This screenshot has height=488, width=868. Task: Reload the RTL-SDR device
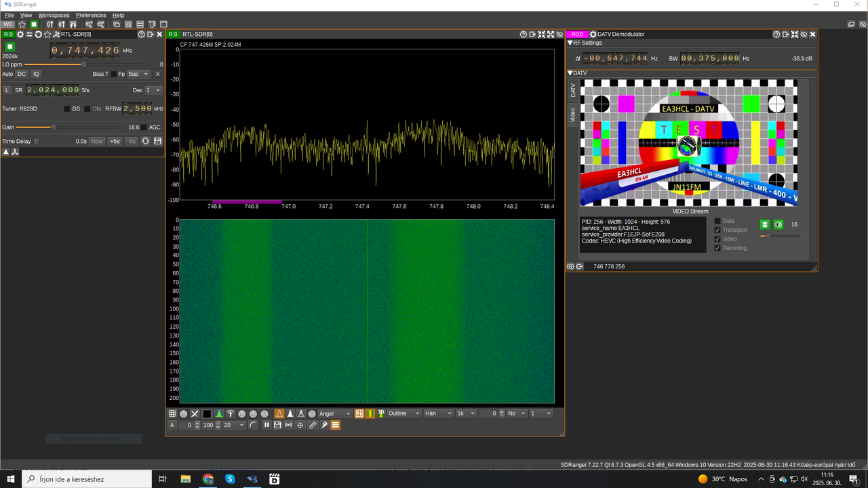click(38, 35)
